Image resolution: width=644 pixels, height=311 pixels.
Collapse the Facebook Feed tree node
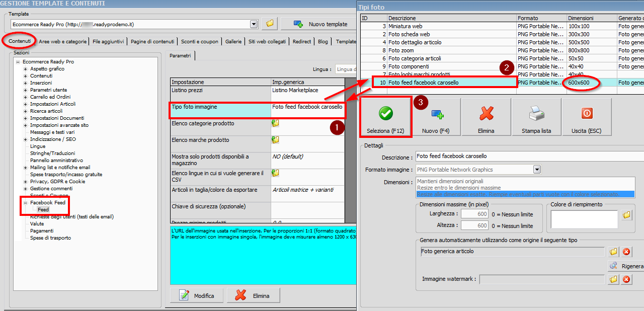pos(26,203)
